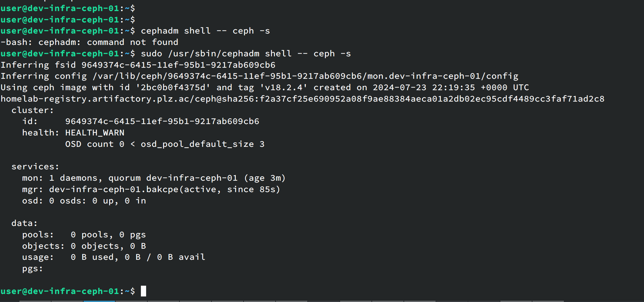The height and width of the screenshot is (302, 644).
Task: Click the mgr active status line
Action: point(151,189)
